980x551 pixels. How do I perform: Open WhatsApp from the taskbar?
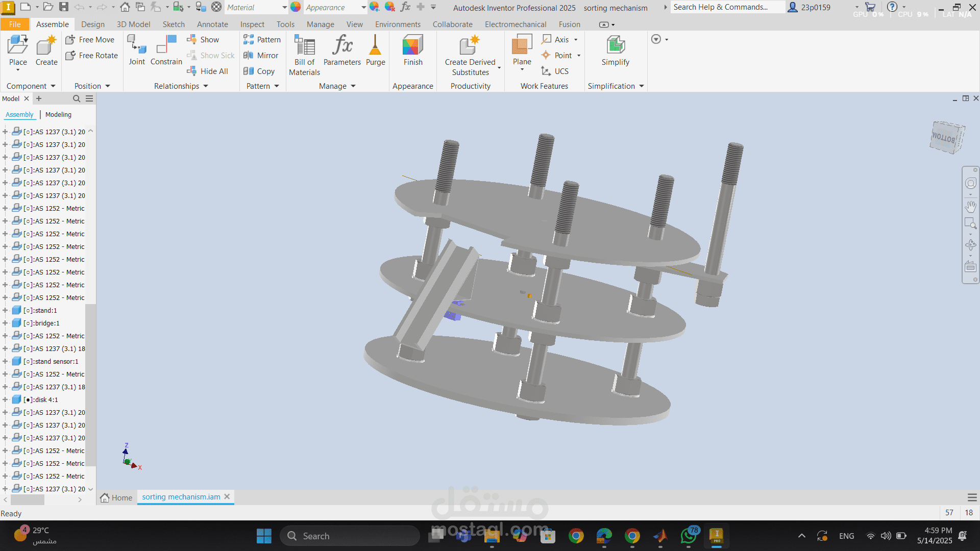click(689, 536)
